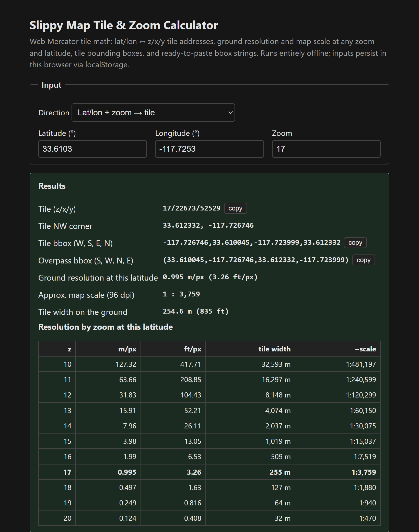
Task: Click the bold 255 m cell in row 17
Action: click(250, 472)
